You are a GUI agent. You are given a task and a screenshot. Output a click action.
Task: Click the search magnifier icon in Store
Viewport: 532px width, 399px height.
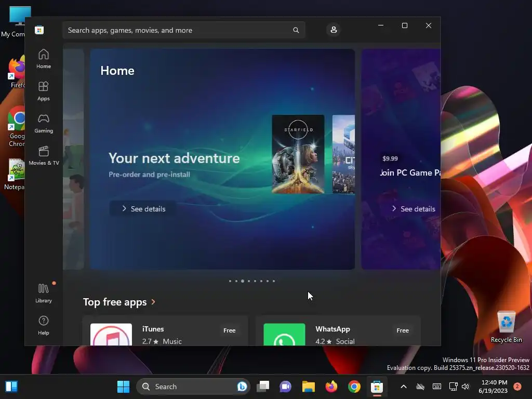[x=296, y=30]
